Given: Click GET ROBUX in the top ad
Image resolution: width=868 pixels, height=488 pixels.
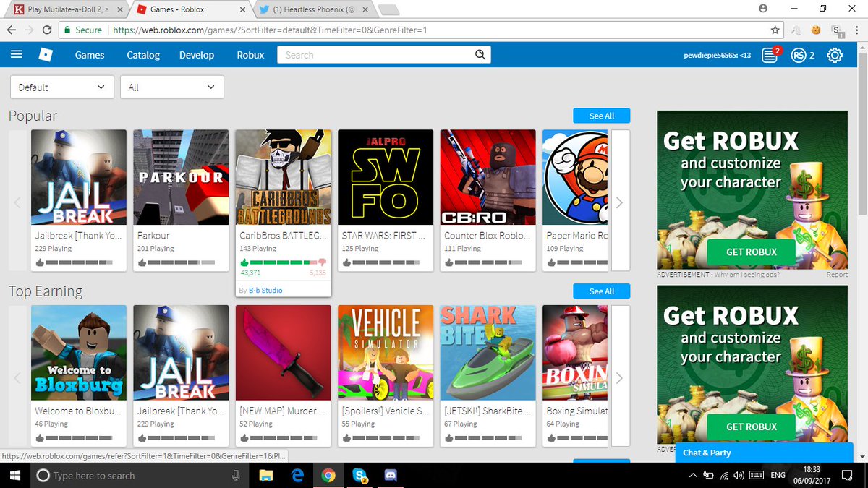Looking at the screenshot, I should (752, 252).
